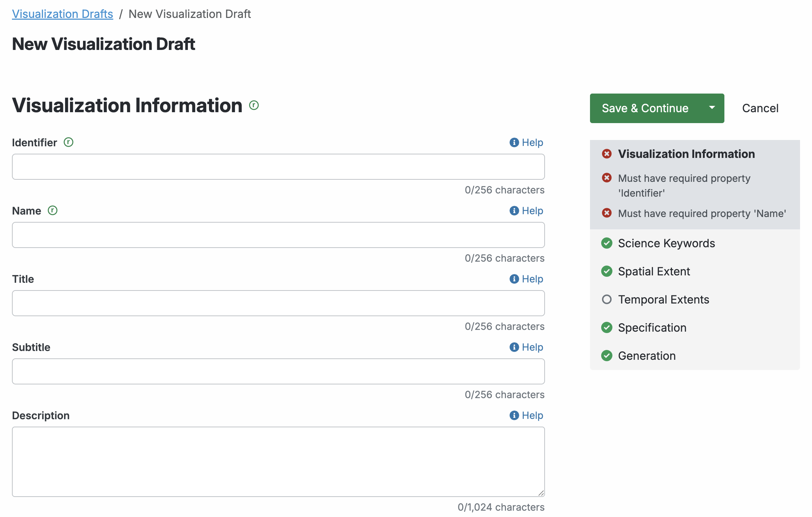Click the Cancel button
Viewport: 812px width, 517px height.
tap(760, 108)
